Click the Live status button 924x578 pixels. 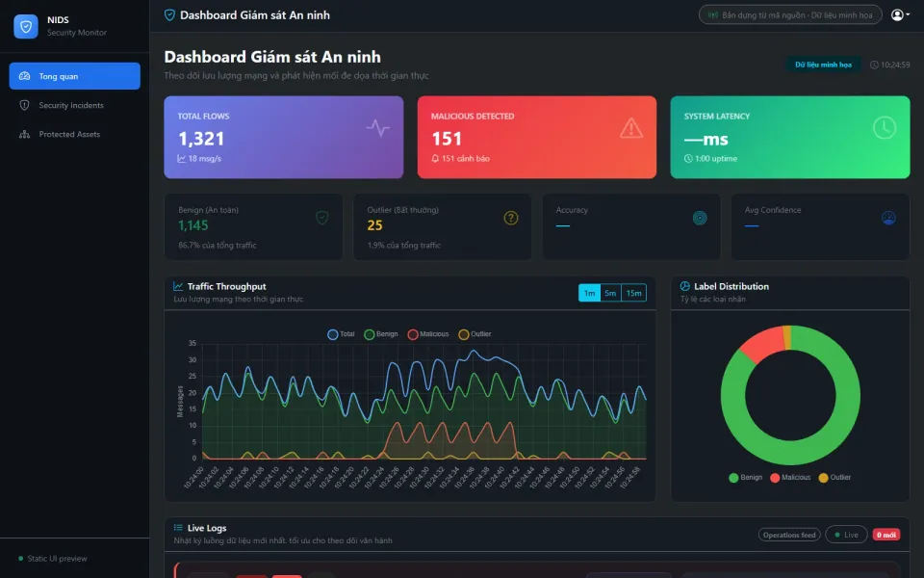(x=846, y=535)
